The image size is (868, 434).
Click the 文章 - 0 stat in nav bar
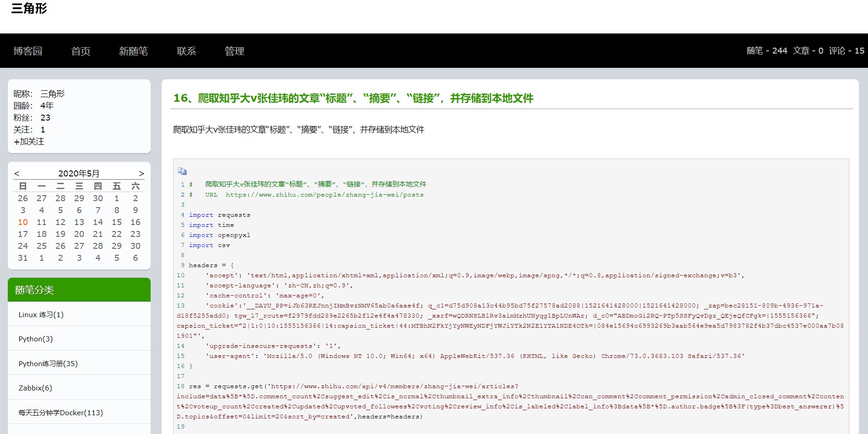[x=808, y=51]
